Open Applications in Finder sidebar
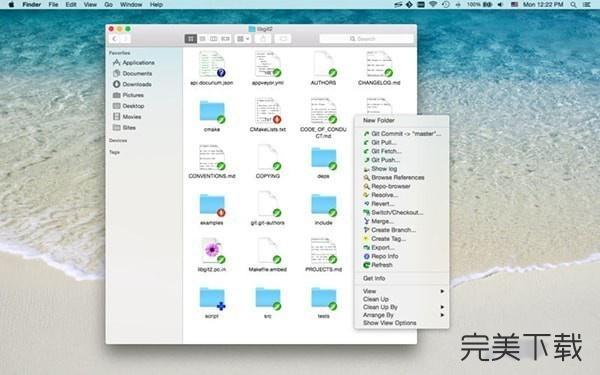The image size is (600, 375). (134, 62)
